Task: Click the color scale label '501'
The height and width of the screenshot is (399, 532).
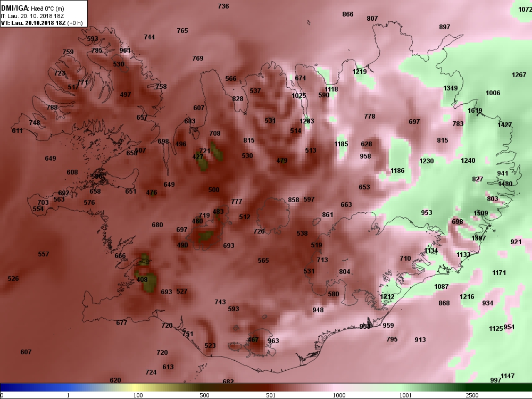Action: pyautogui.click(x=271, y=395)
